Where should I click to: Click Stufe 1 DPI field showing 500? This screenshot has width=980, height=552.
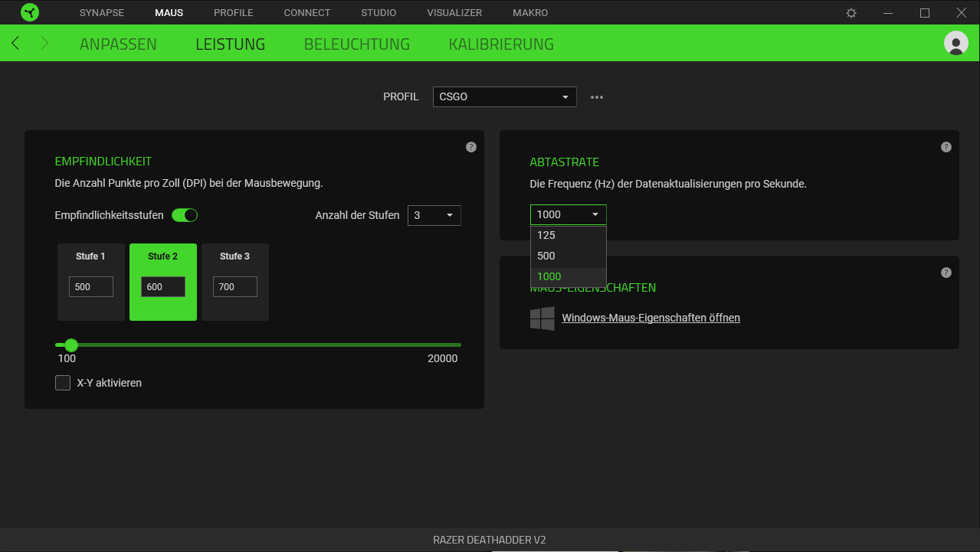tap(91, 287)
